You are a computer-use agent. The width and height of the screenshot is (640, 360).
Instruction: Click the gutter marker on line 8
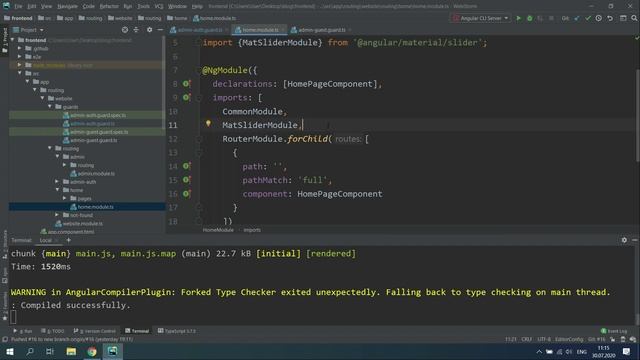[187, 84]
